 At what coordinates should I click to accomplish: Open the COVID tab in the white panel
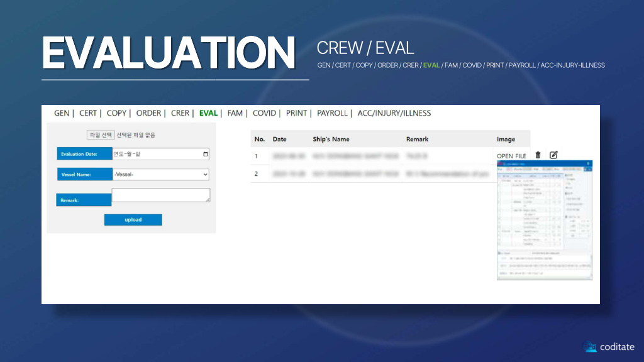pos(264,113)
